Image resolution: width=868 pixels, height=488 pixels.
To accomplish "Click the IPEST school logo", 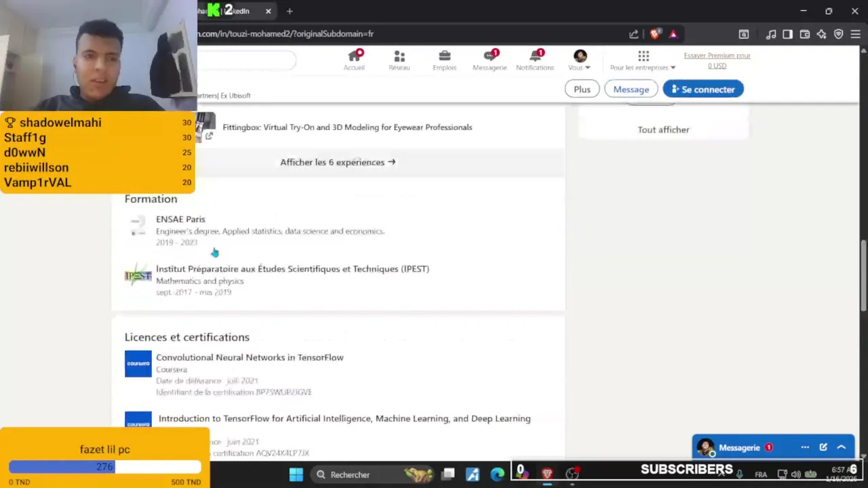I will 138,276.
